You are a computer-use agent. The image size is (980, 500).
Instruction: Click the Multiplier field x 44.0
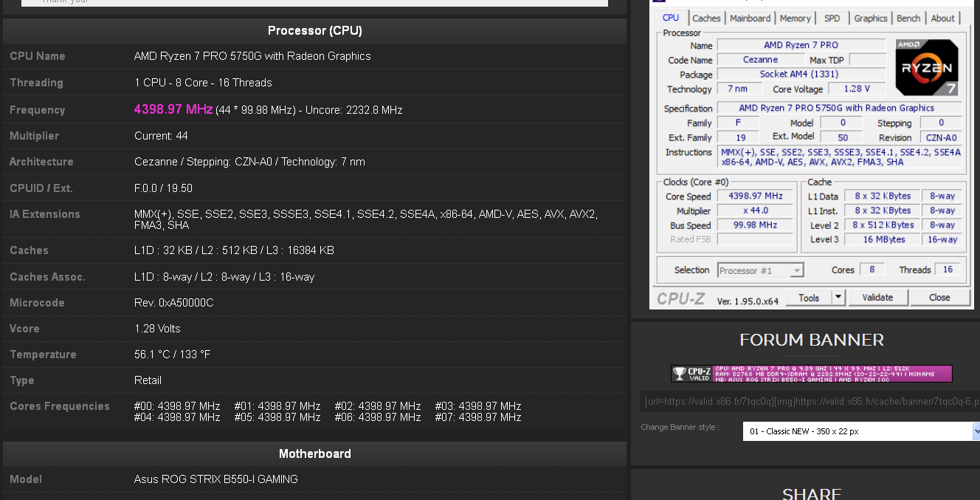pos(755,210)
